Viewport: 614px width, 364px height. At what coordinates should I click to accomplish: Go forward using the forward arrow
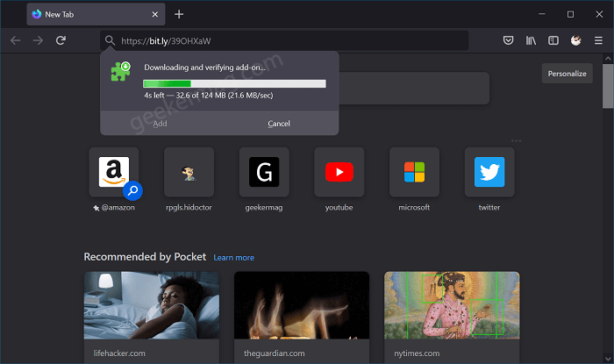(x=38, y=40)
